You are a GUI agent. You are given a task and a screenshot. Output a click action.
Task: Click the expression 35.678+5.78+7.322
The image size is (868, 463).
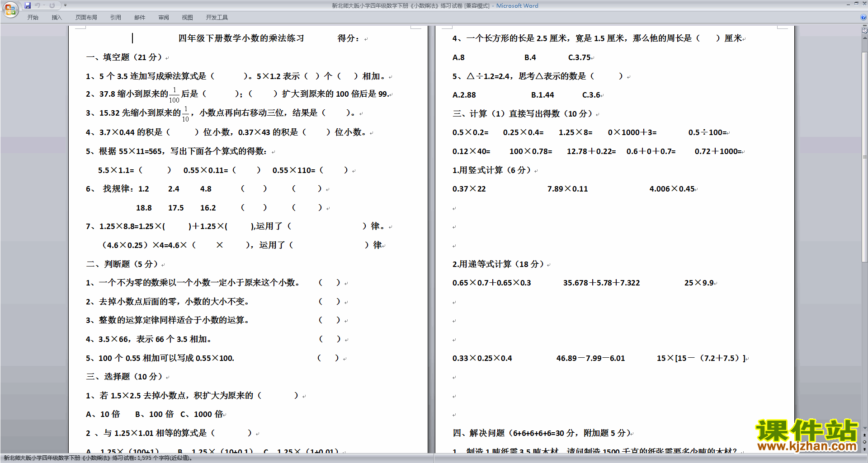pos(601,283)
